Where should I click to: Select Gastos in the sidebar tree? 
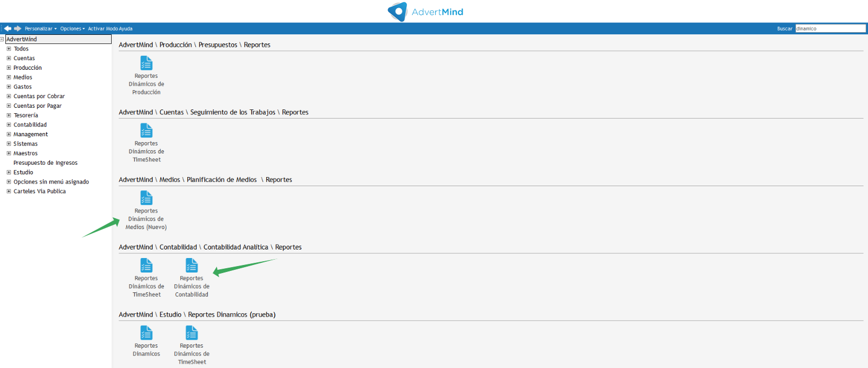(23, 87)
